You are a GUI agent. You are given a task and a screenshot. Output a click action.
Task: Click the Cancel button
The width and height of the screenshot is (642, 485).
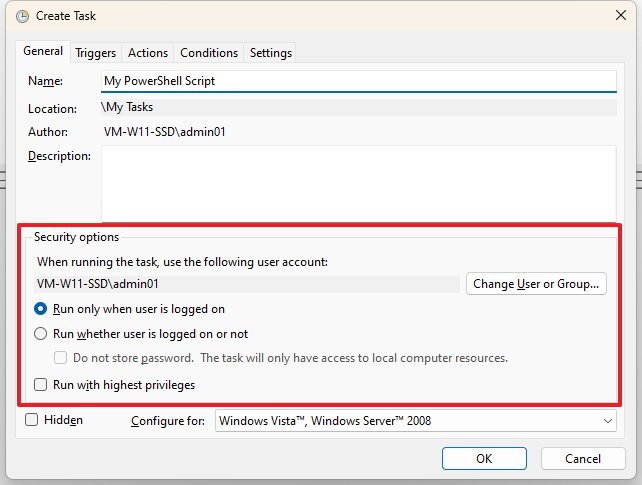tap(582, 458)
